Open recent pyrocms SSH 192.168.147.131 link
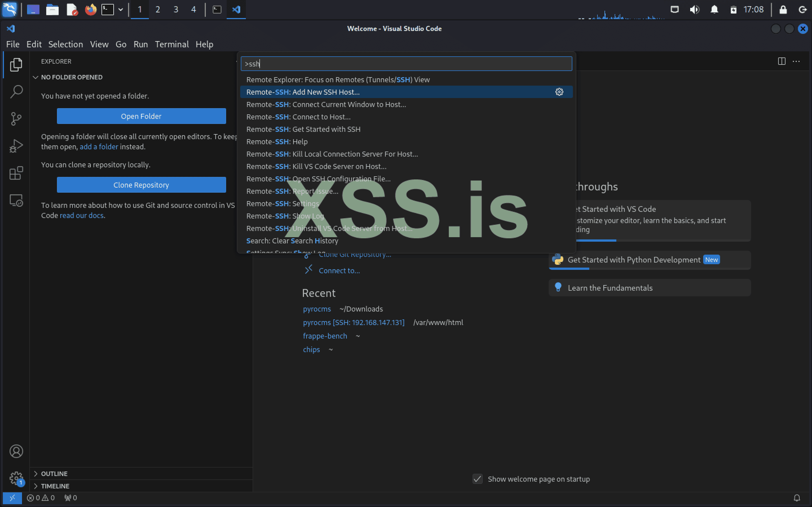 [353, 322]
